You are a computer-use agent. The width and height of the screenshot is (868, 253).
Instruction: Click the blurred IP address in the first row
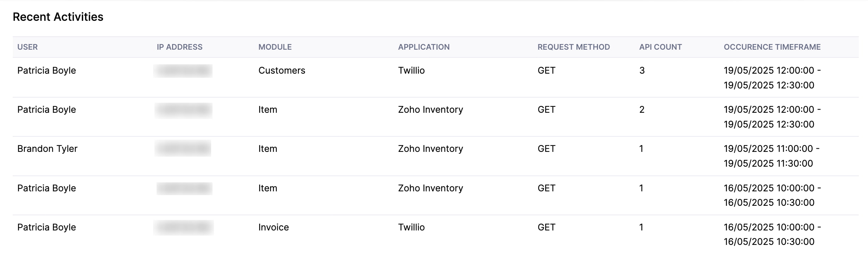[183, 70]
